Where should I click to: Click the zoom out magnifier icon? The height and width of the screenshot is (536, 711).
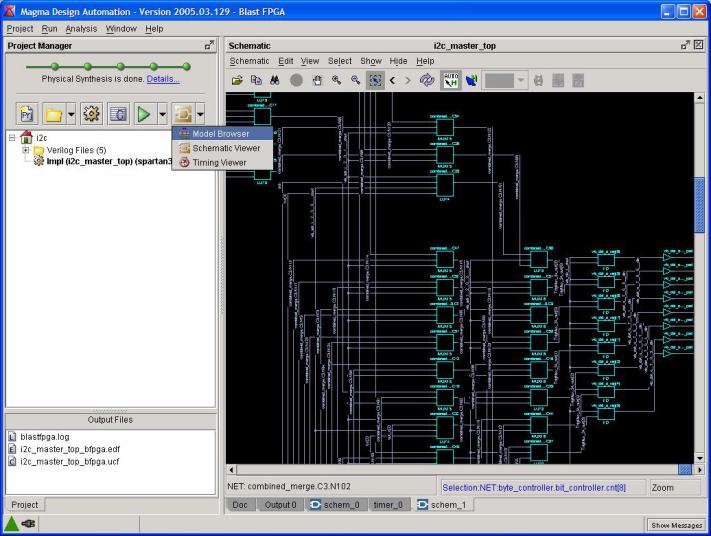pyautogui.click(x=356, y=81)
